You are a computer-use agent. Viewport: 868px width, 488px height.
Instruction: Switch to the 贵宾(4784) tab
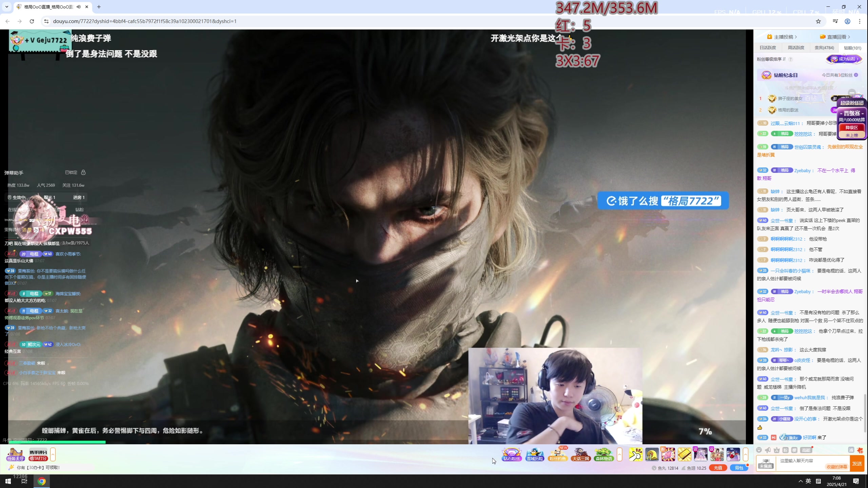point(824,48)
